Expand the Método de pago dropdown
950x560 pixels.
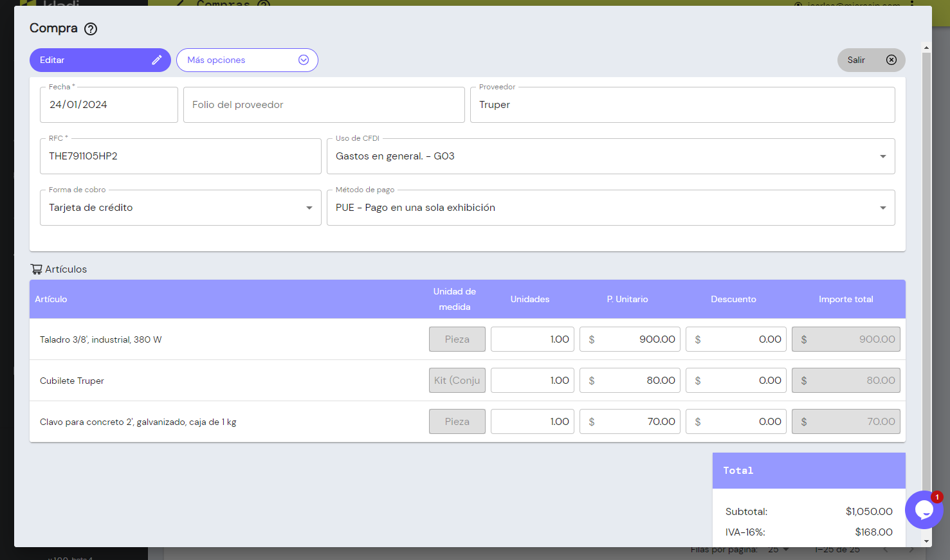tap(882, 208)
